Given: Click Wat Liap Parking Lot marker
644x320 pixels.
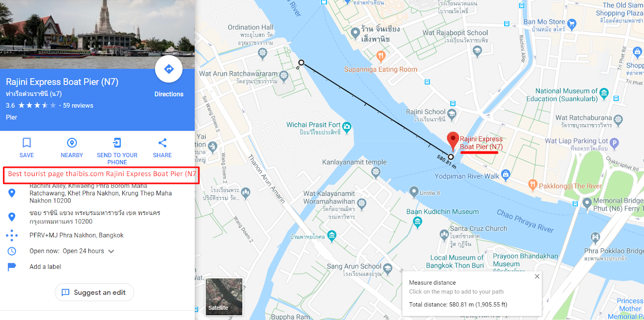Looking at the screenshot, I should click(614, 142).
